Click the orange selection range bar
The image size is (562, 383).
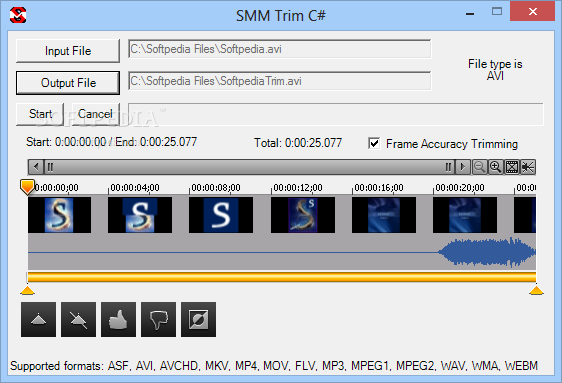coord(282,277)
